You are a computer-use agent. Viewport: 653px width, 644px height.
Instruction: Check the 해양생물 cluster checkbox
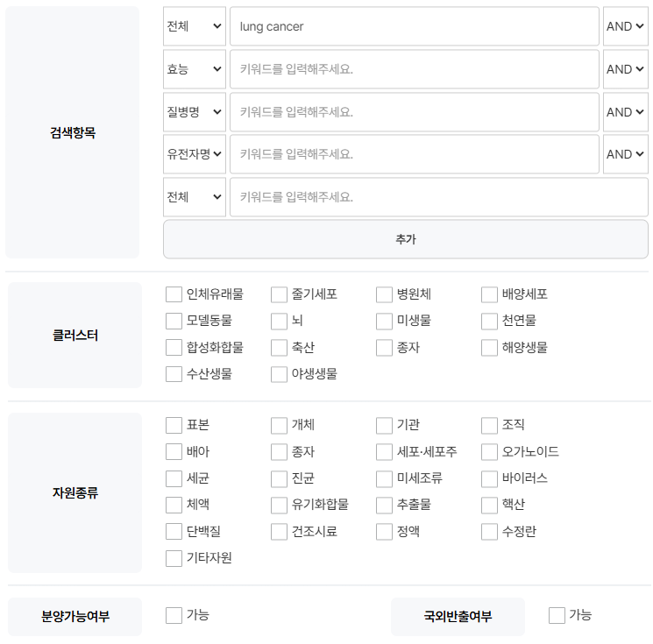coord(489,348)
